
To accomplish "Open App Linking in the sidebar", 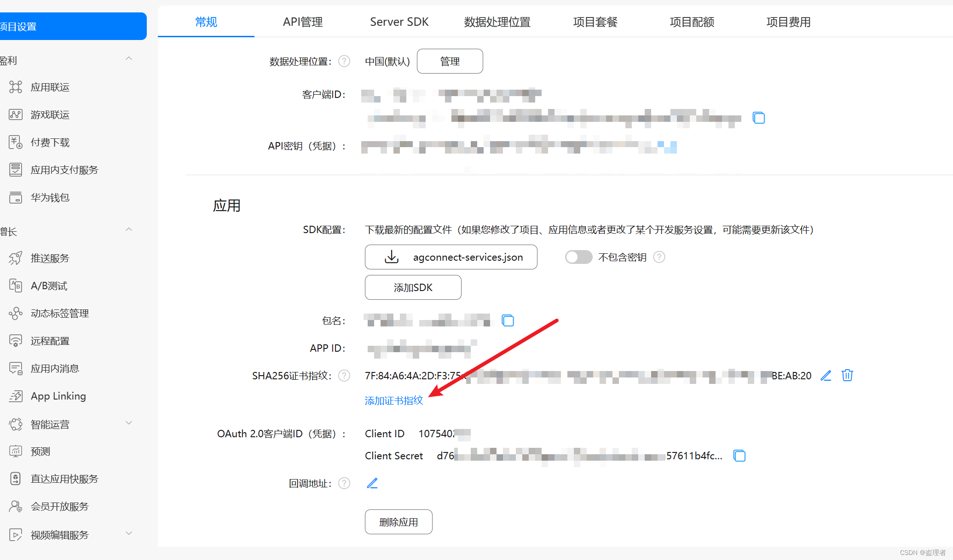I will click(58, 396).
